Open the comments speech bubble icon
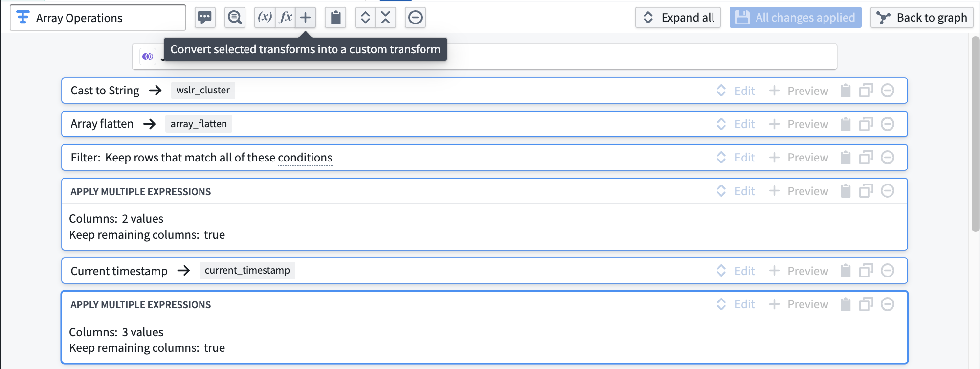 point(205,18)
